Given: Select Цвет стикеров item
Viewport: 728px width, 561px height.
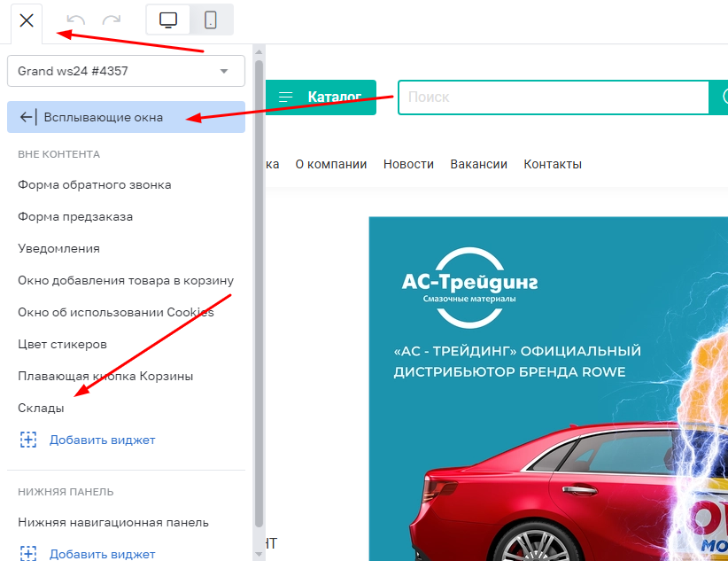Looking at the screenshot, I should (x=62, y=345).
